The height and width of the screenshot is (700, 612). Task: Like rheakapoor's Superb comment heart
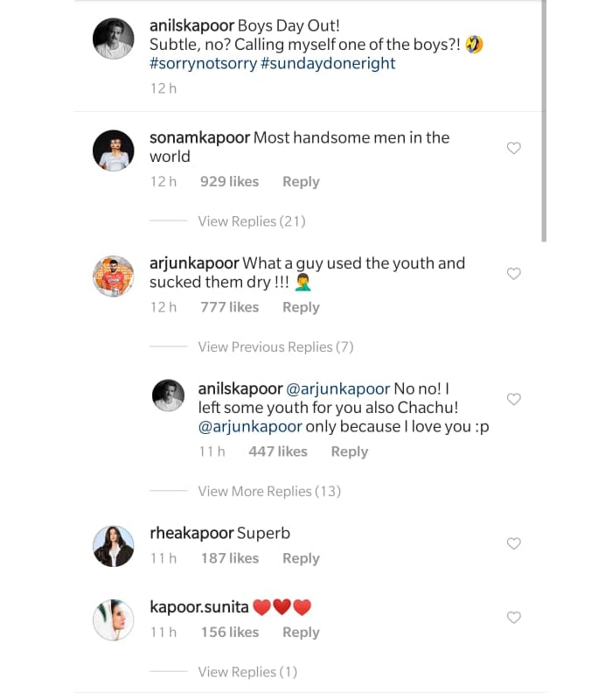point(514,543)
